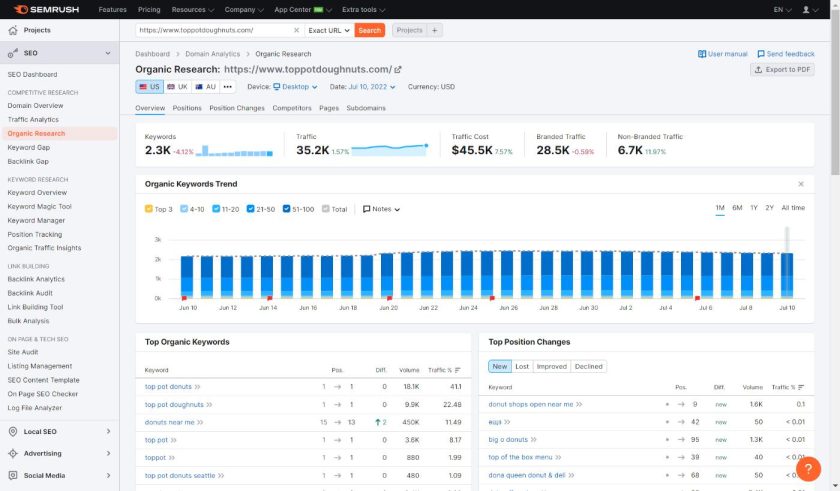Click the Advertising target icon
The height and width of the screenshot is (491, 840).
(13, 454)
